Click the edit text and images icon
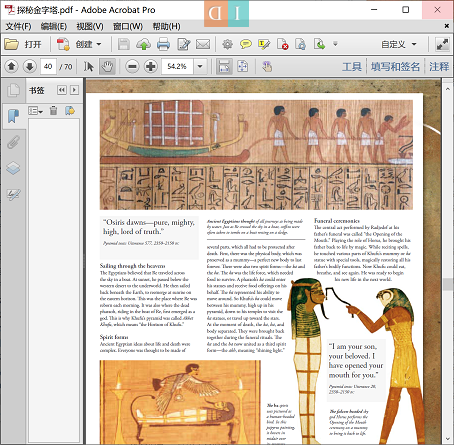Screen dimensions: 454x445 [x=184, y=44]
